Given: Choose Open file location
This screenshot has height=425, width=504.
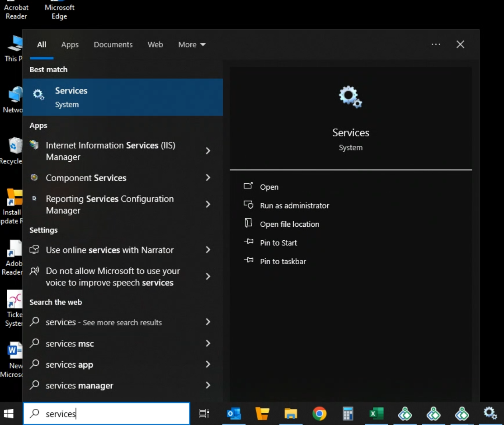Looking at the screenshot, I should tap(289, 224).
